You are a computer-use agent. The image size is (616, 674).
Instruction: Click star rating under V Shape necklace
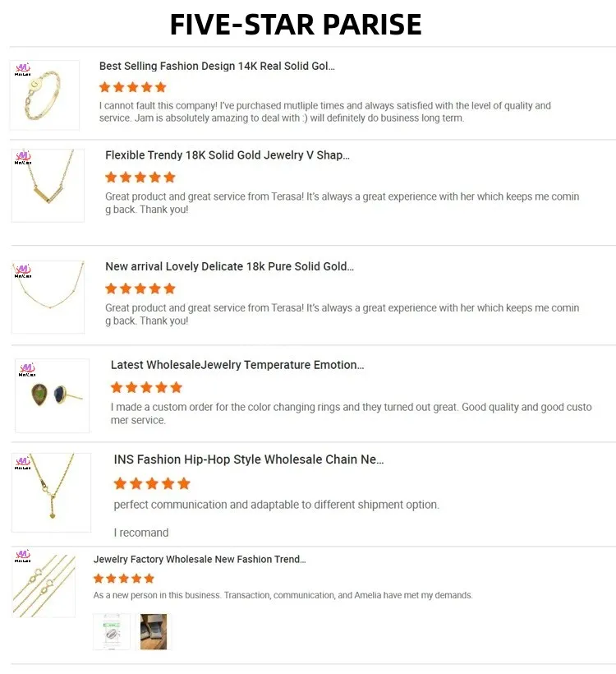pyautogui.click(x=140, y=177)
